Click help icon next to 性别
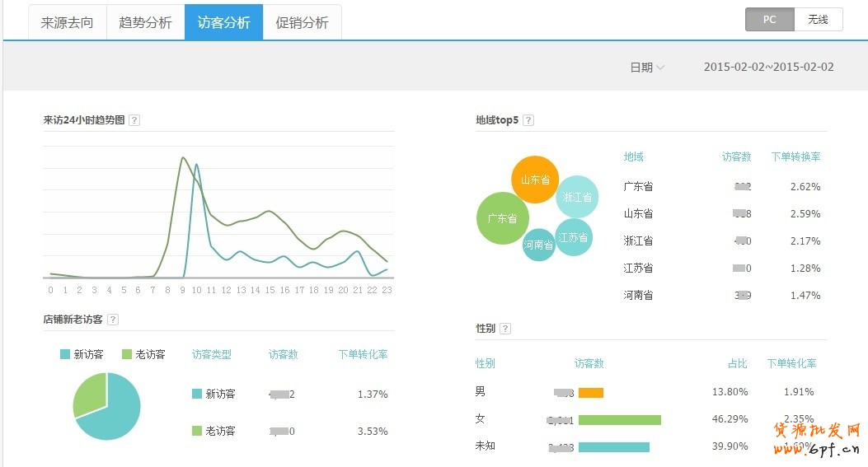The image size is (868, 467). (x=505, y=329)
